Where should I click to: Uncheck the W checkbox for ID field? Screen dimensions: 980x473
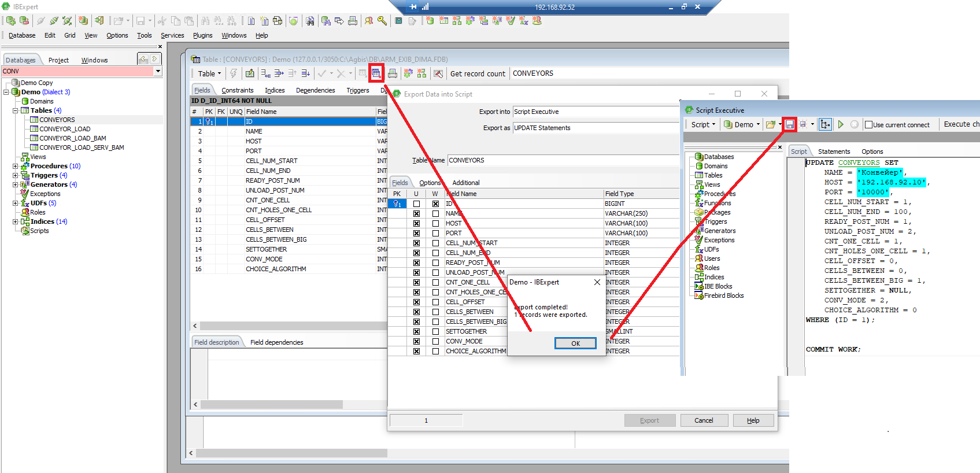click(x=435, y=204)
